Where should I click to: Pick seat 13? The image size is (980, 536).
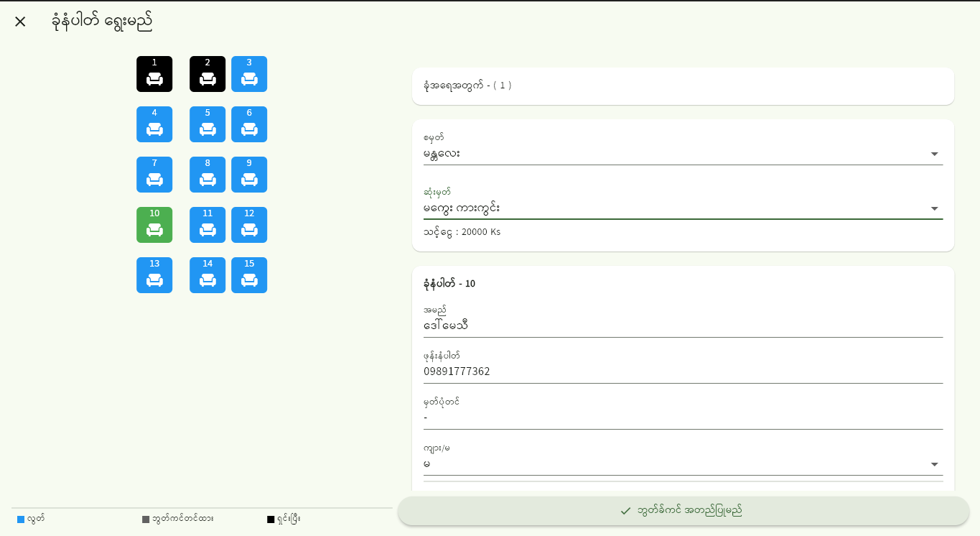tap(154, 275)
